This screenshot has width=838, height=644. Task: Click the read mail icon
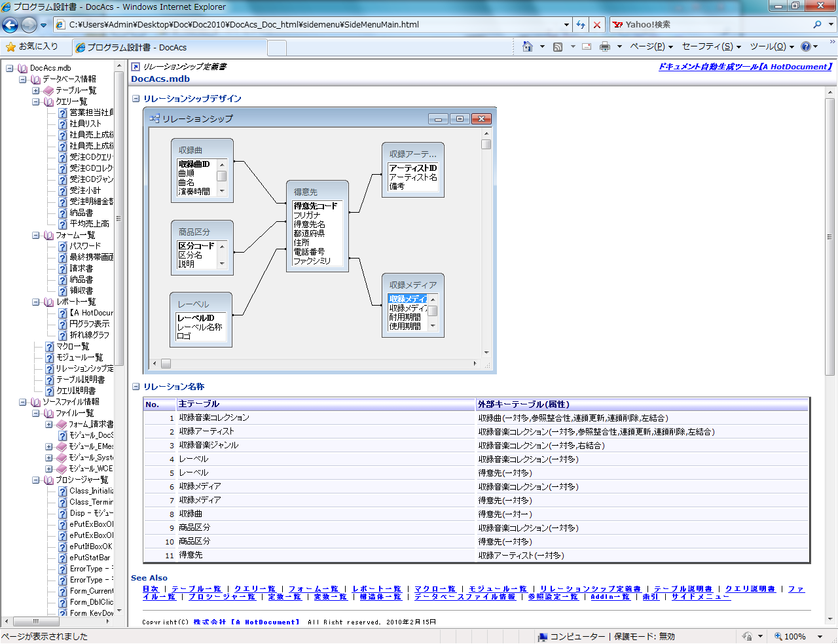(587, 46)
